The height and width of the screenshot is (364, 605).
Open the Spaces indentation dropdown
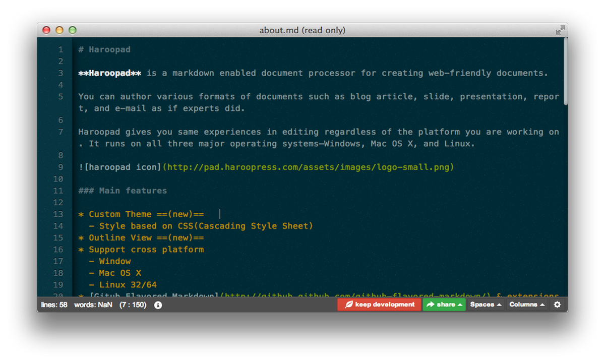tap(486, 305)
